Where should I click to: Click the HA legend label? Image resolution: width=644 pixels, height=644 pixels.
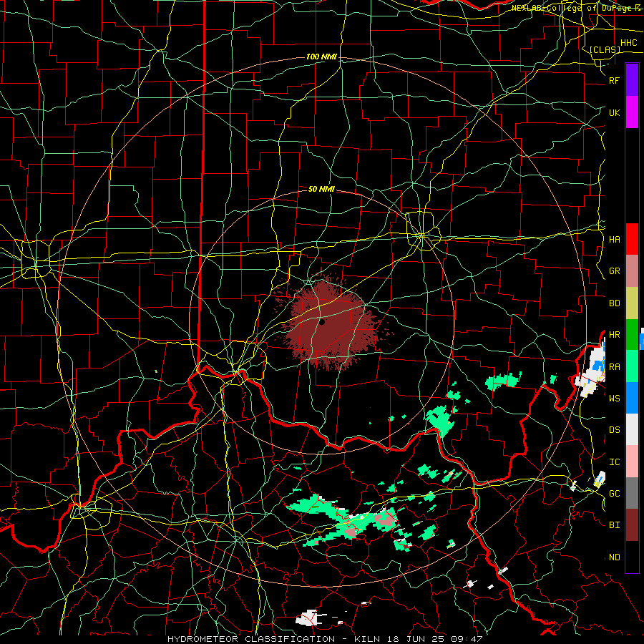point(615,240)
